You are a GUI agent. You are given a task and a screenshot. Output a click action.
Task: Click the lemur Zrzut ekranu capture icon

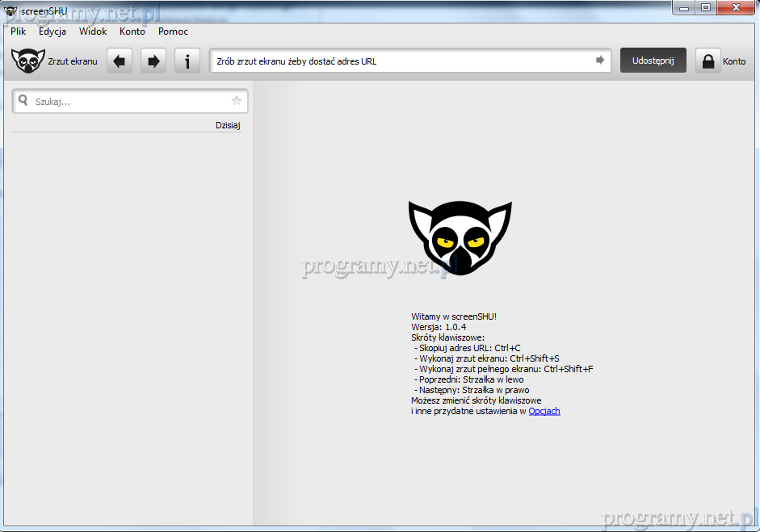[x=28, y=61]
